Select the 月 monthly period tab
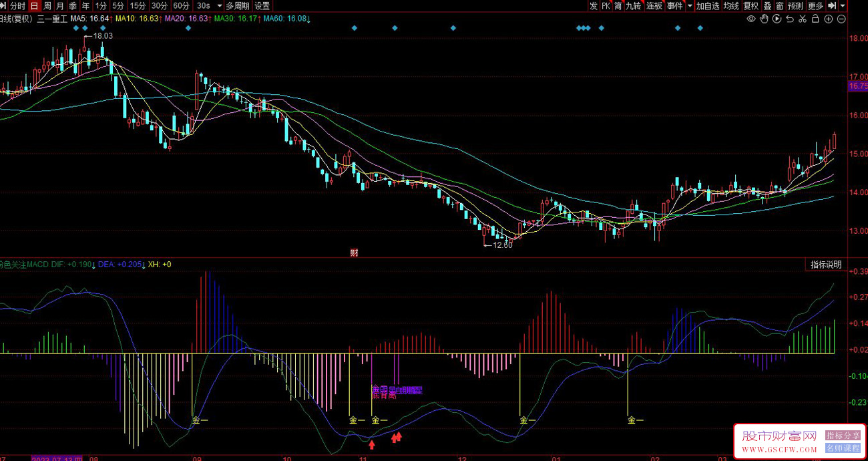Screen dimensions: 868x461 [60, 6]
